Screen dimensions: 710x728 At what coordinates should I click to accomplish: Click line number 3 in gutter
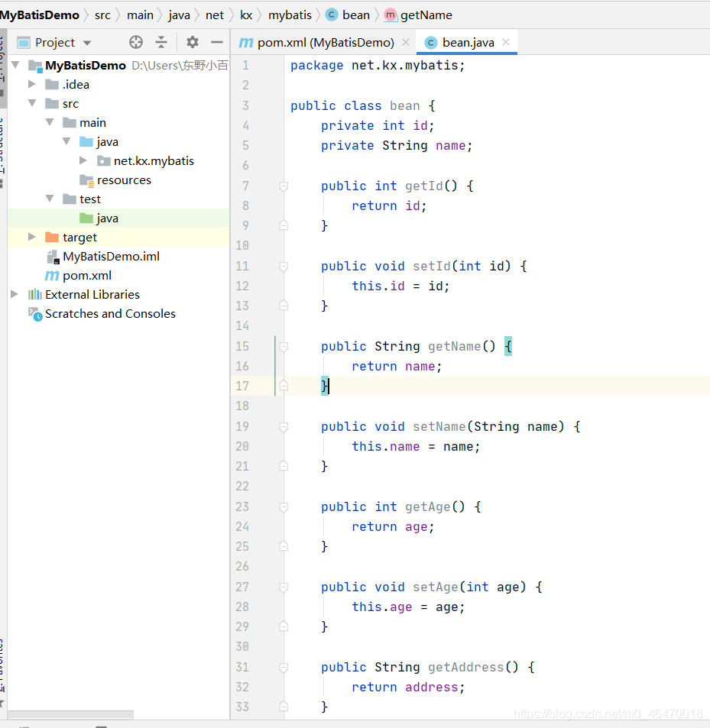click(x=245, y=105)
